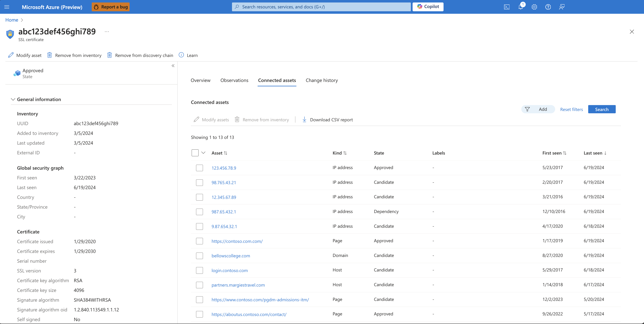
Task: Switch to the Change history tab
Action: (x=322, y=80)
